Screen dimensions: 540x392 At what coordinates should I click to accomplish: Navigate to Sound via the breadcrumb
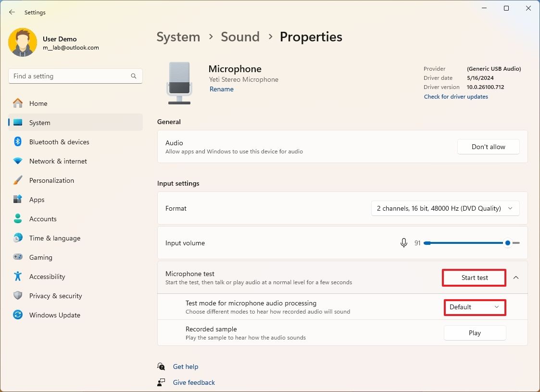click(240, 37)
